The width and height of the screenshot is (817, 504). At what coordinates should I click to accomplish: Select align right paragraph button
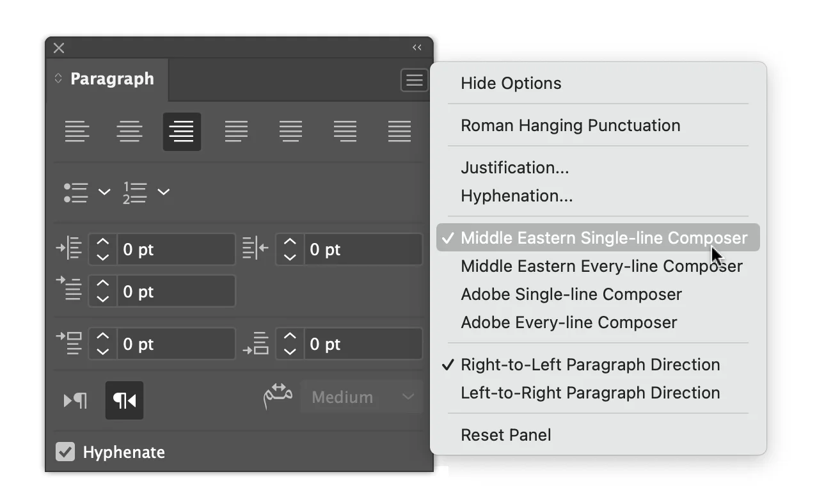coord(182,132)
